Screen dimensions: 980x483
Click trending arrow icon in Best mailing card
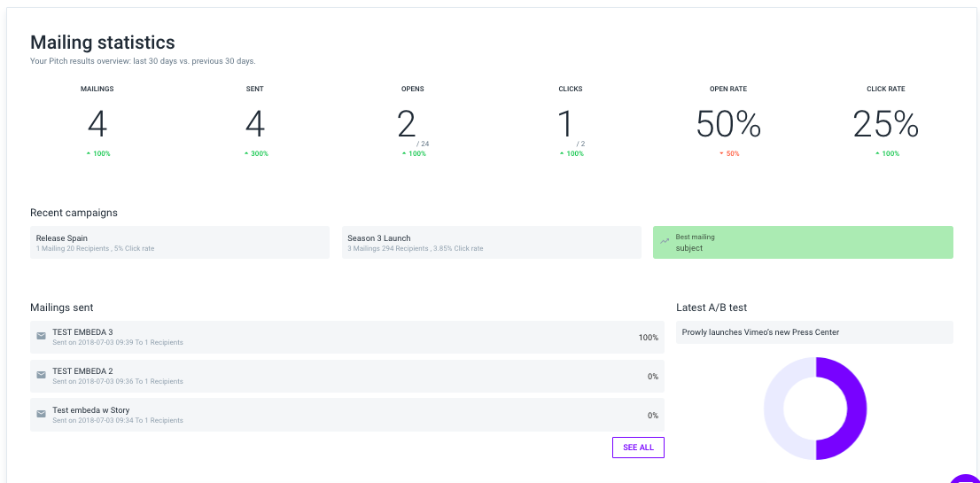665,240
